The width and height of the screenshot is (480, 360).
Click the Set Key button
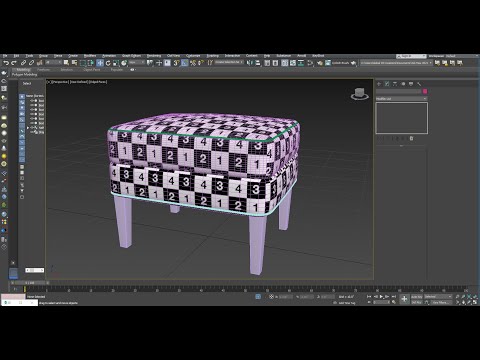tap(417, 302)
